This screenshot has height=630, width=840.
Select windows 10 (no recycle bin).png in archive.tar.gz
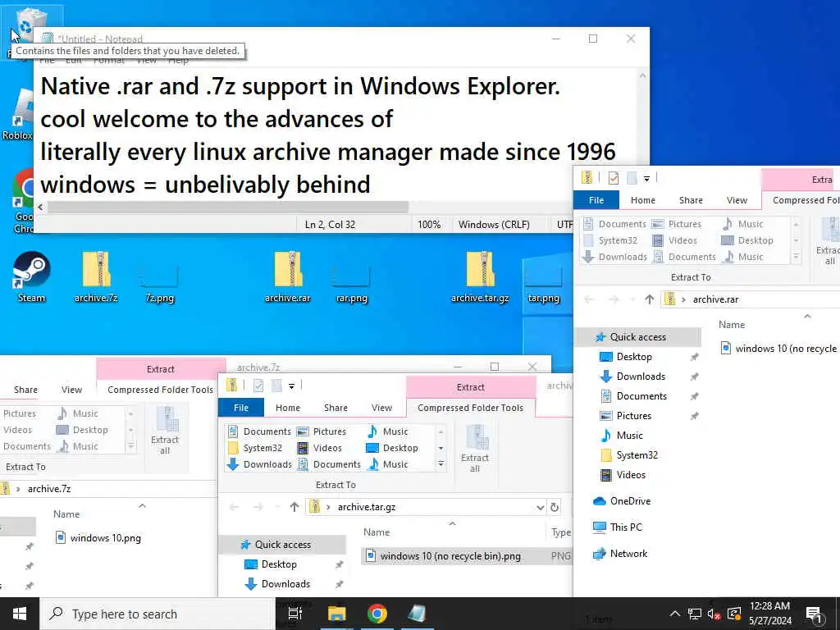450,556
